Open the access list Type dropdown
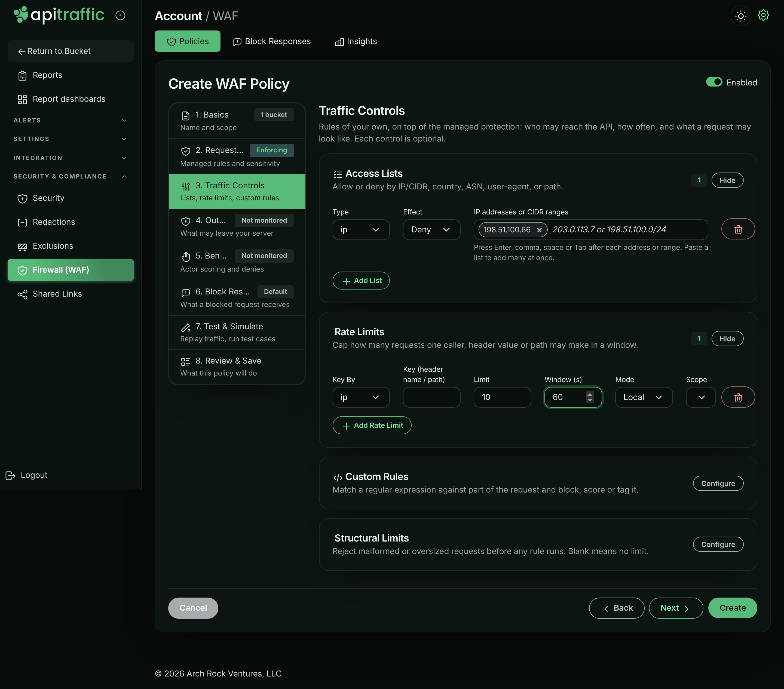This screenshot has height=689, width=784. 360,230
